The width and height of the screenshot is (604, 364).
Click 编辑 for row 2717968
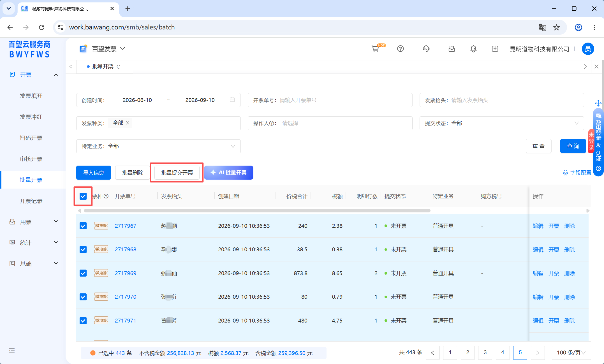(x=538, y=249)
